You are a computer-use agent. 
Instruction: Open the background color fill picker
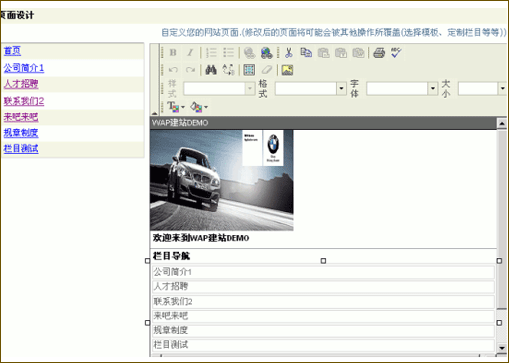click(x=199, y=107)
